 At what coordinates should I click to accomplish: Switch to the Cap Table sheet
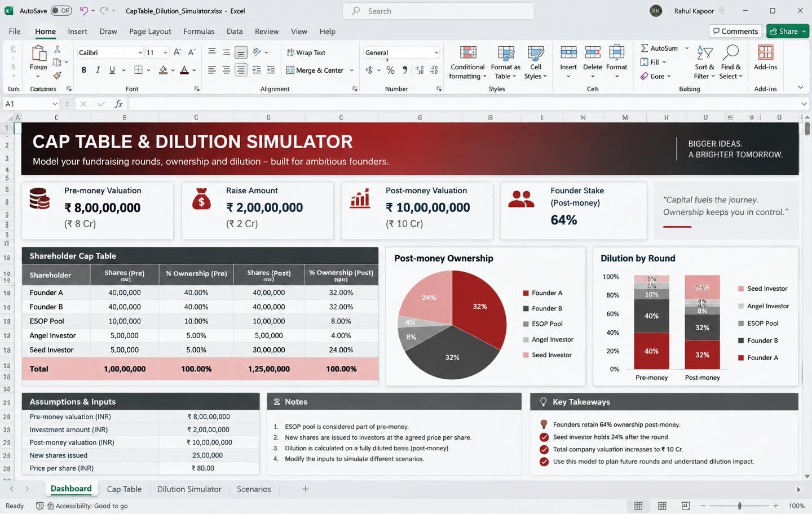[124, 489]
